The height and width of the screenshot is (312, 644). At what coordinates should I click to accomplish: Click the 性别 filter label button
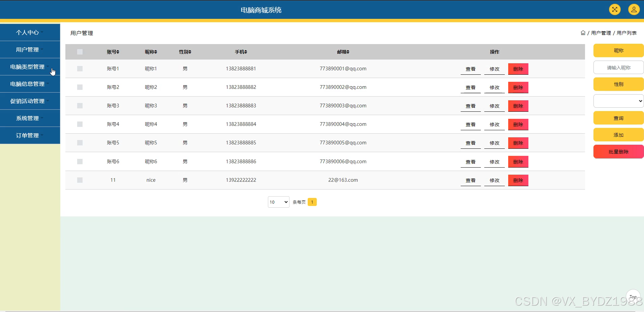(x=618, y=84)
